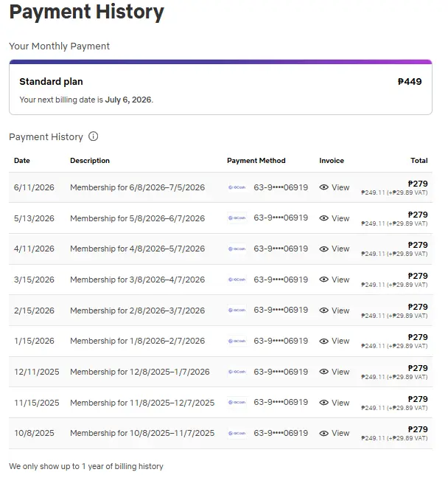Screen dimensions: 448x489
Task: View invoice for 12/11/2025 payment
Action: pos(335,372)
